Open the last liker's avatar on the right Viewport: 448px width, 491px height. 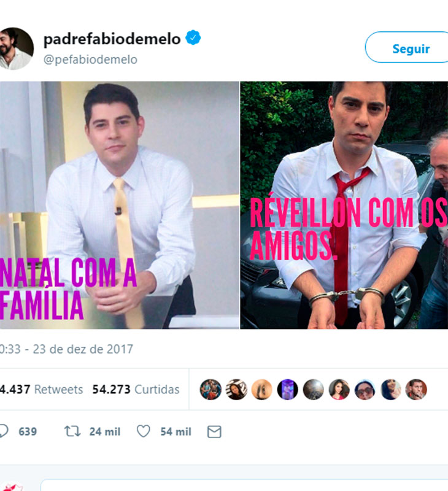(x=416, y=389)
